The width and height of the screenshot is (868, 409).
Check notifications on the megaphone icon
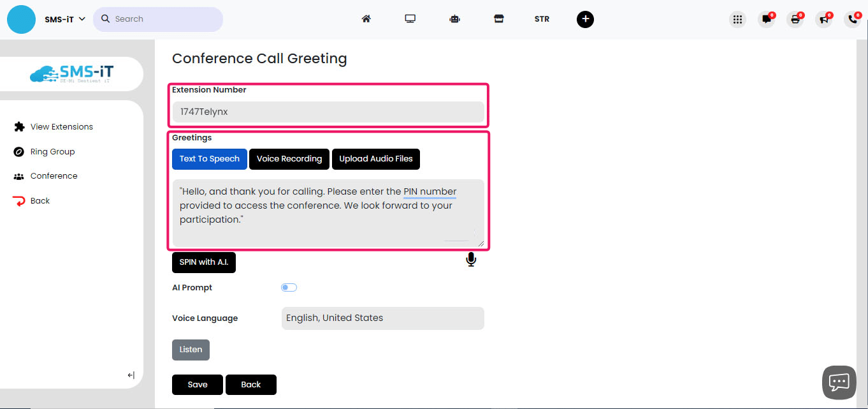tap(823, 20)
